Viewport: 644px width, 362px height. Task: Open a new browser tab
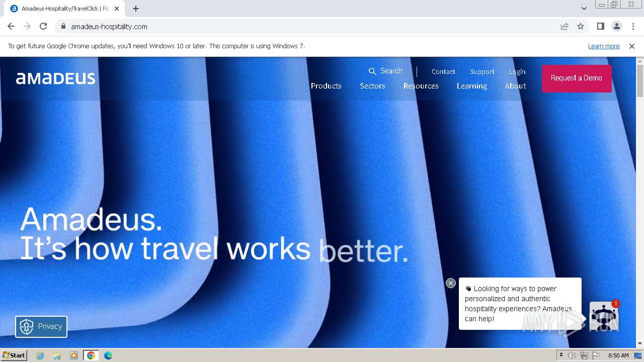point(136,9)
